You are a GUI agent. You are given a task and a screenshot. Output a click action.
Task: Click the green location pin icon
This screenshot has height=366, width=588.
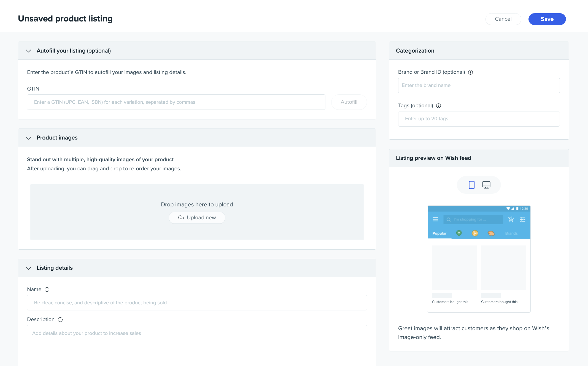(x=459, y=233)
